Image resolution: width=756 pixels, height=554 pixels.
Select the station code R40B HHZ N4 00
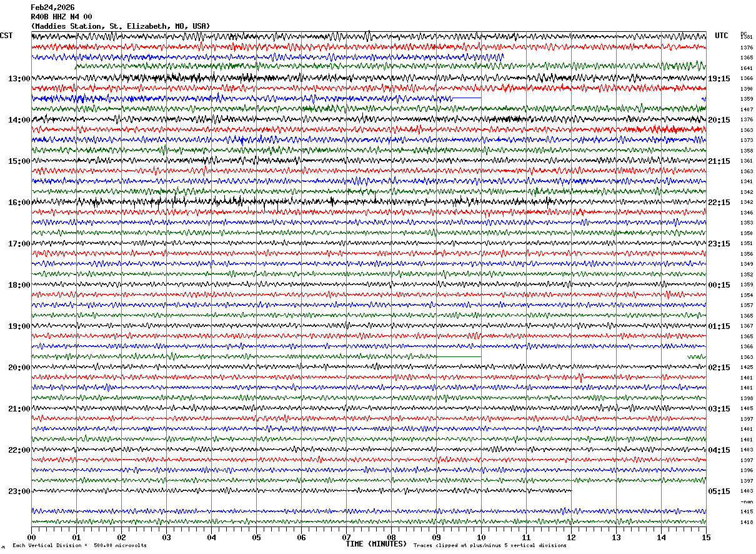coord(61,17)
